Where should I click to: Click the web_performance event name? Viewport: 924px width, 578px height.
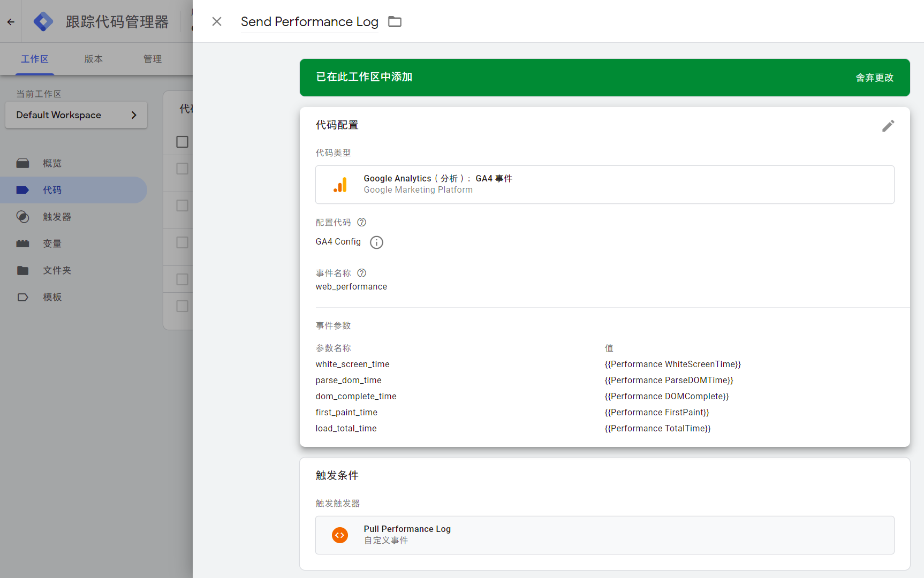click(x=351, y=287)
